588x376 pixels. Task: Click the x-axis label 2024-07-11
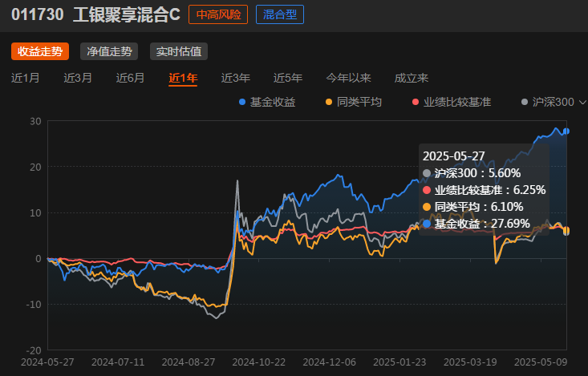click(118, 362)
